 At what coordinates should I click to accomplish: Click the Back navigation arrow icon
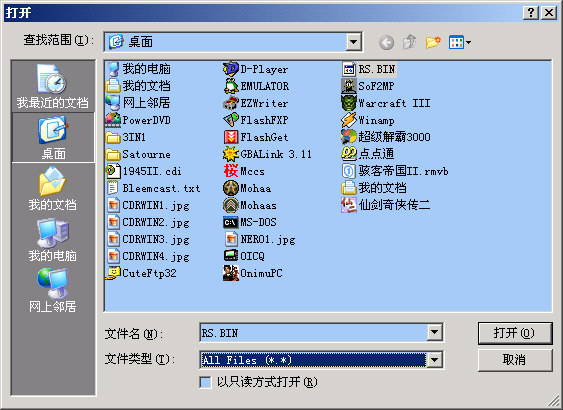[x=386, y=43]
